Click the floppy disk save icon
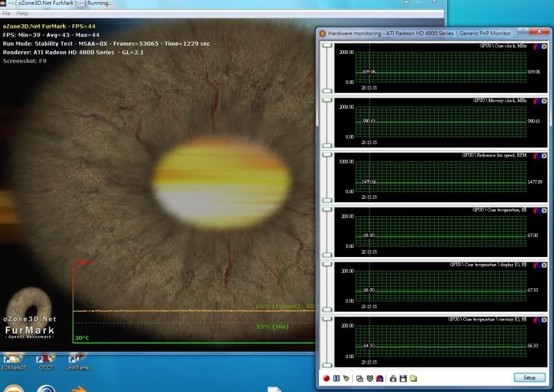 tap(403, 378)
